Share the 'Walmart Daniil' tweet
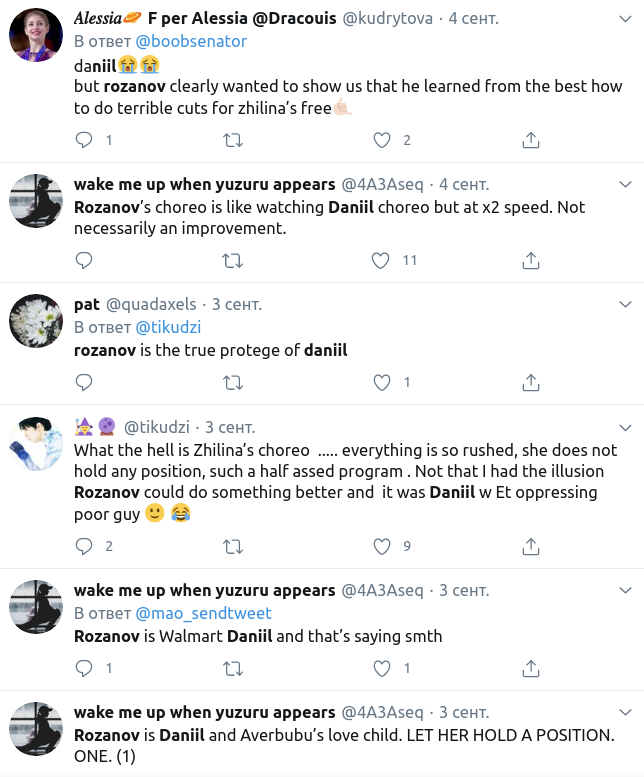644x777 pixels. coord(531,667)
